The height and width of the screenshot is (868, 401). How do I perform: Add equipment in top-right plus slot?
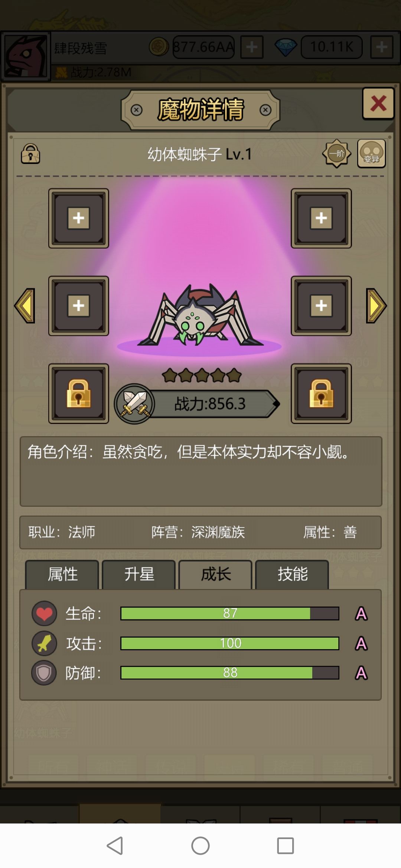click(x=321, y=218)
